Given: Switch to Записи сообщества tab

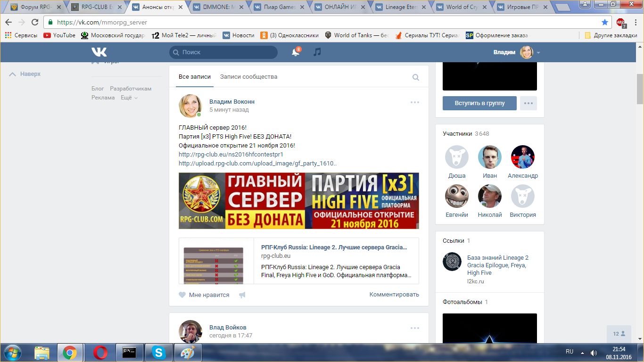Looking at the screenshot, I should click(x=248, y=77).
